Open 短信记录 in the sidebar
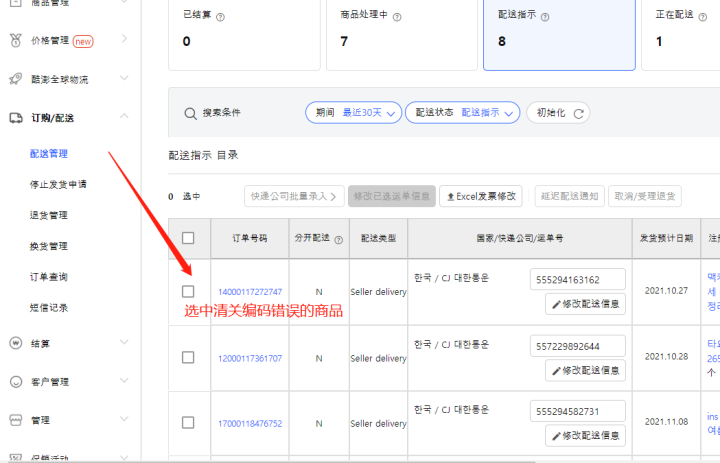 (x=49, y=308)
